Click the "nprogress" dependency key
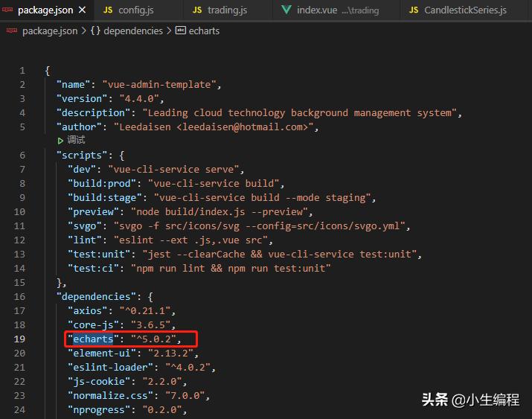Viewport: 532px width, 419px height. pos(99,410)
